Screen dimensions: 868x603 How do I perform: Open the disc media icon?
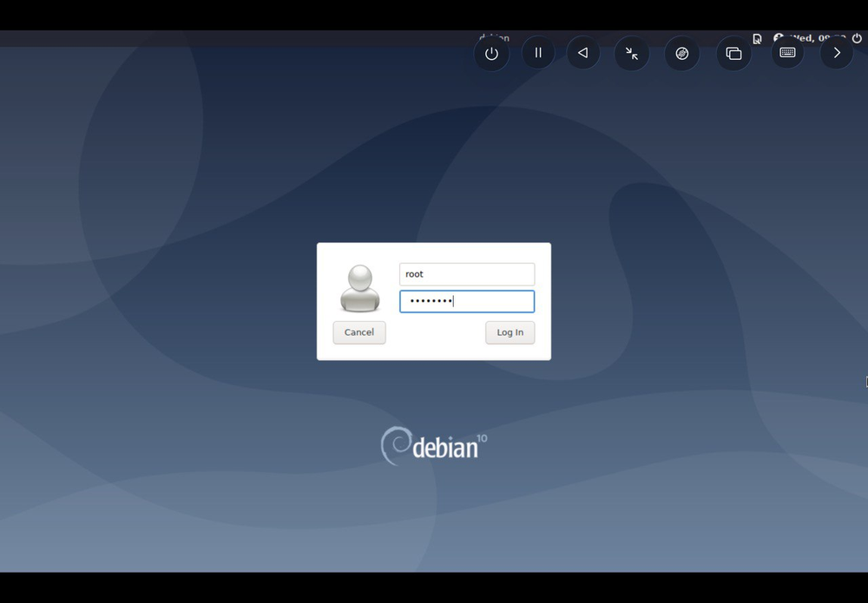[682, 54]
